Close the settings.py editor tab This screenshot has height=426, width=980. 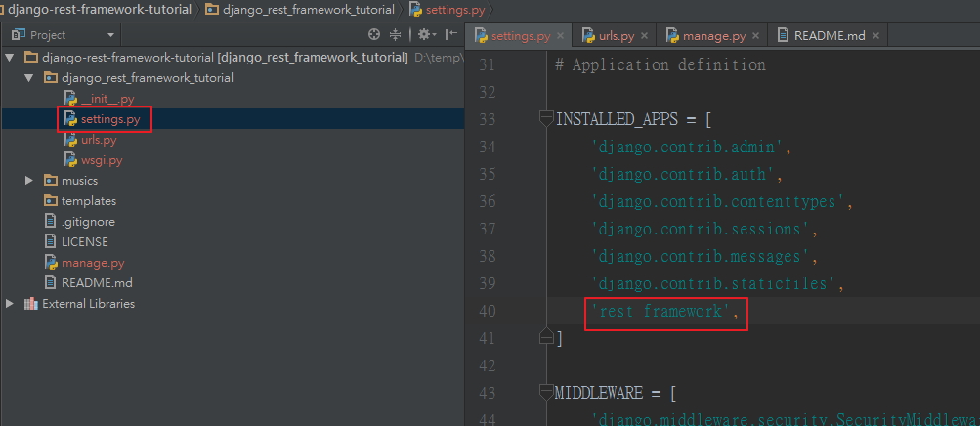(561, 35)
